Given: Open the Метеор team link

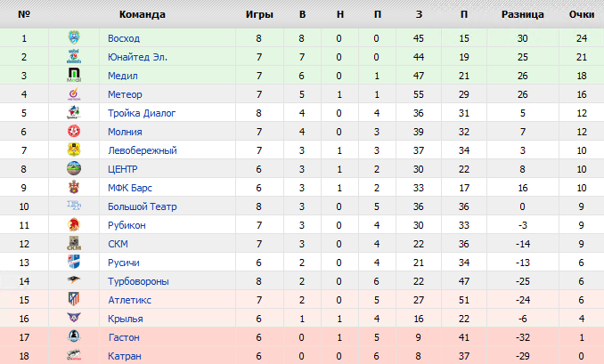Looking at the screenshot, I should [x=125, y=94].
